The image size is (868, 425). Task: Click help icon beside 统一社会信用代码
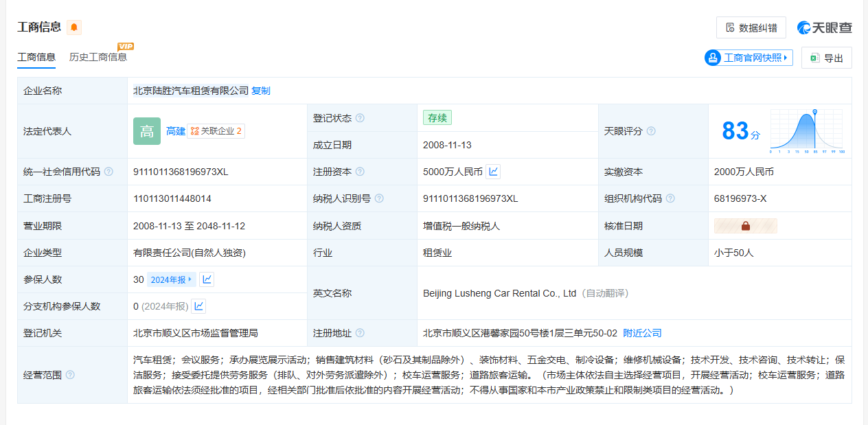(108, 172)
